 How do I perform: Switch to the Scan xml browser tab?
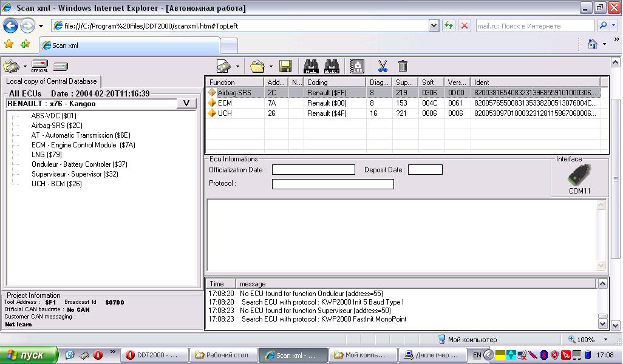129,45
